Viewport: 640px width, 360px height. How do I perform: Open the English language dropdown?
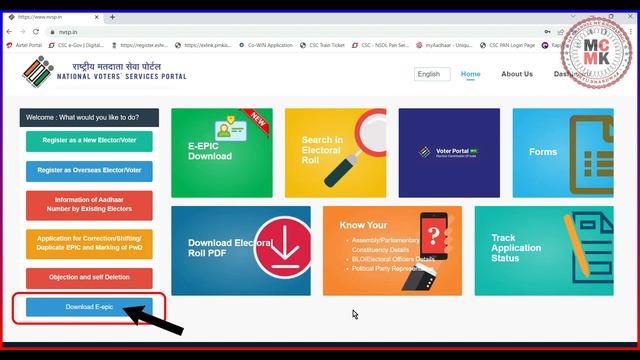tap(432, 74)
